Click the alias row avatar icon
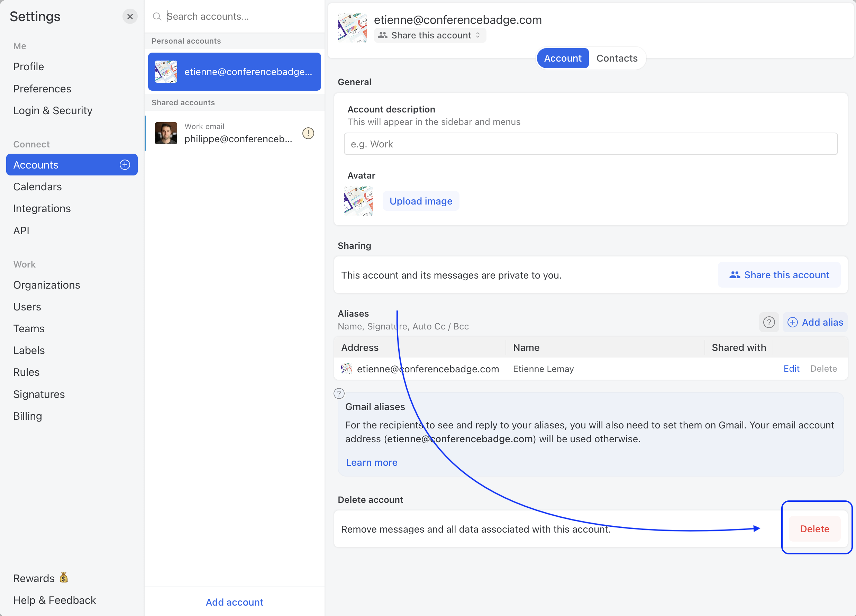The image size is (856, 616). point(346,369)
